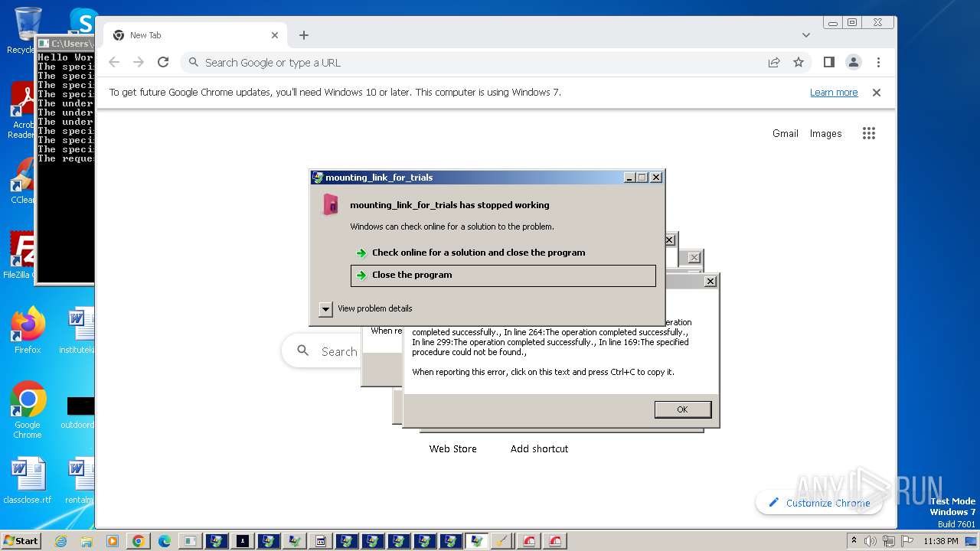This screenshot has height=551, width=980.
Task: Select the New Tab tab
Action: coord(194,35)
